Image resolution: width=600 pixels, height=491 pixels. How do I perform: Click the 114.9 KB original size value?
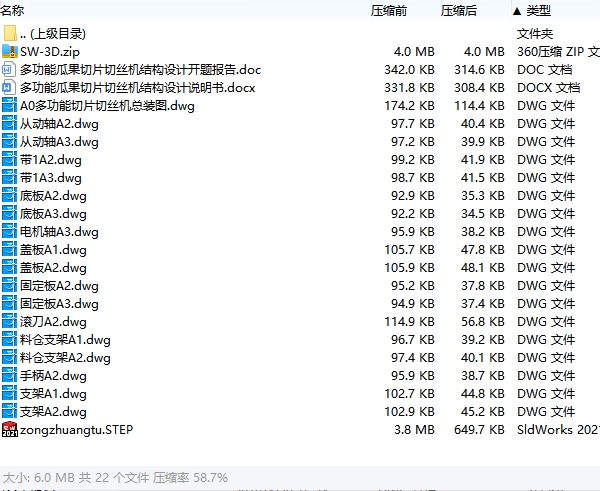click(x=409, y=321)
